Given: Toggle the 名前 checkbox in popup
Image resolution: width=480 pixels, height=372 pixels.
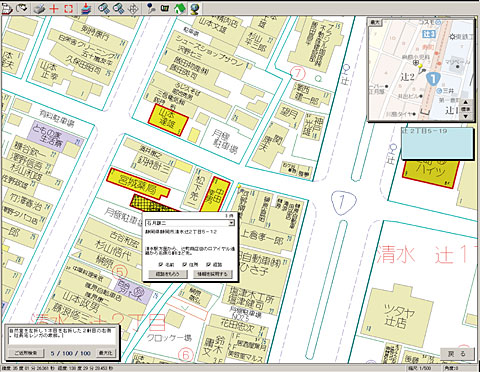Looking at the screenshot, I should click(161, 264).
